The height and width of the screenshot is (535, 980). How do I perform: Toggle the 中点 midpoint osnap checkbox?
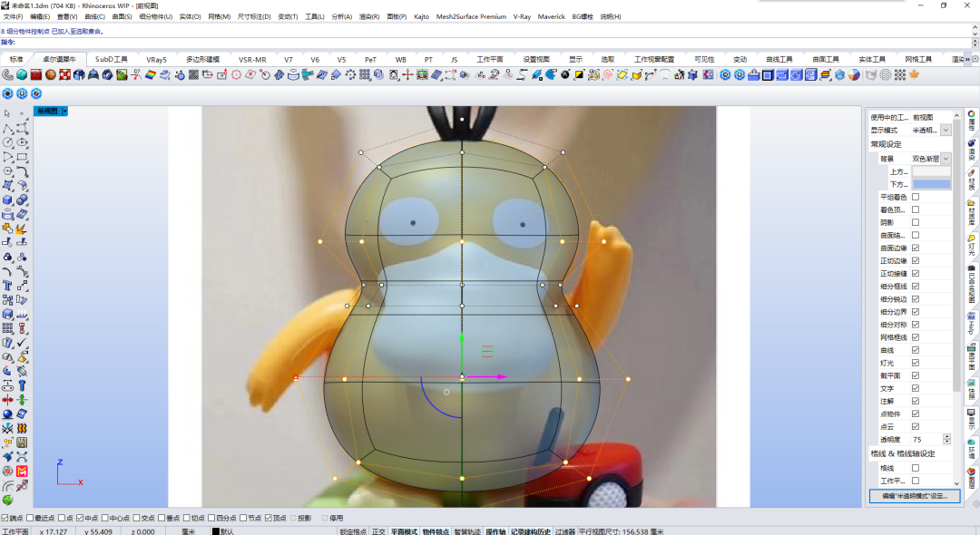pyautogui.click(x=80, y=518)
